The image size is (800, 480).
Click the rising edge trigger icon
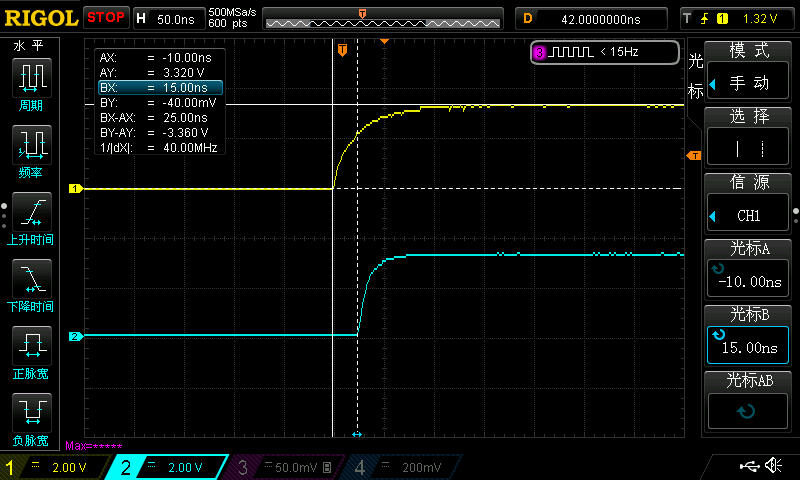tap(705, 19)
